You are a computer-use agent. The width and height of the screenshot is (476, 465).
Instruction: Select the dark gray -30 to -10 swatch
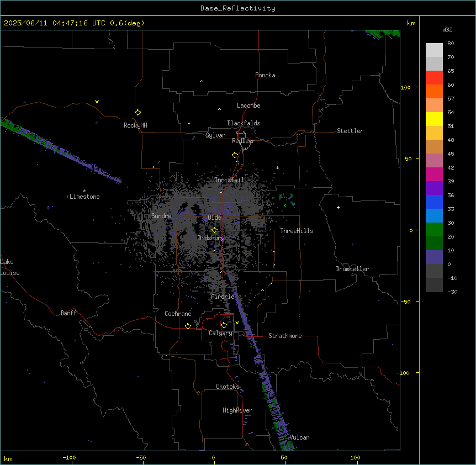(x=434, y=285)
